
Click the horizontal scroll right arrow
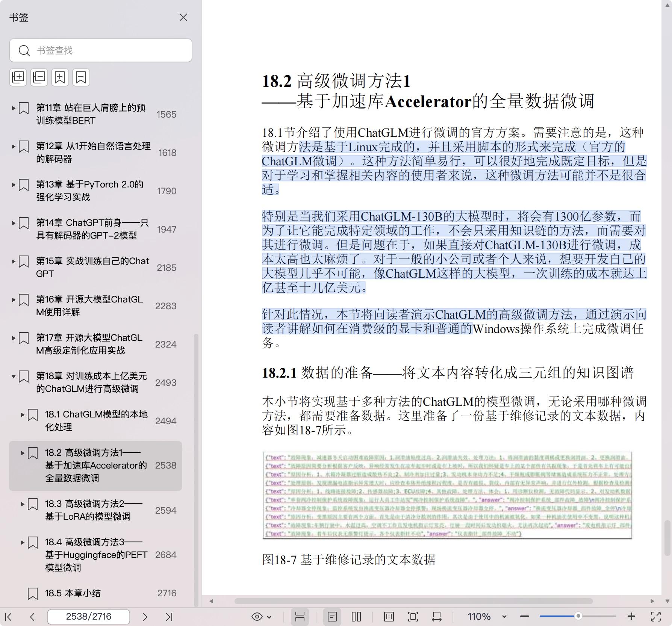coord(652,601)
